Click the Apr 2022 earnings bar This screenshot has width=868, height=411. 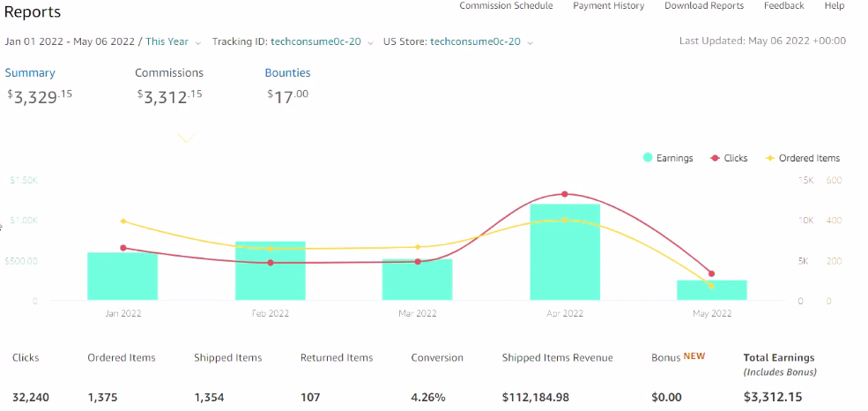click(x=565, y=252)
